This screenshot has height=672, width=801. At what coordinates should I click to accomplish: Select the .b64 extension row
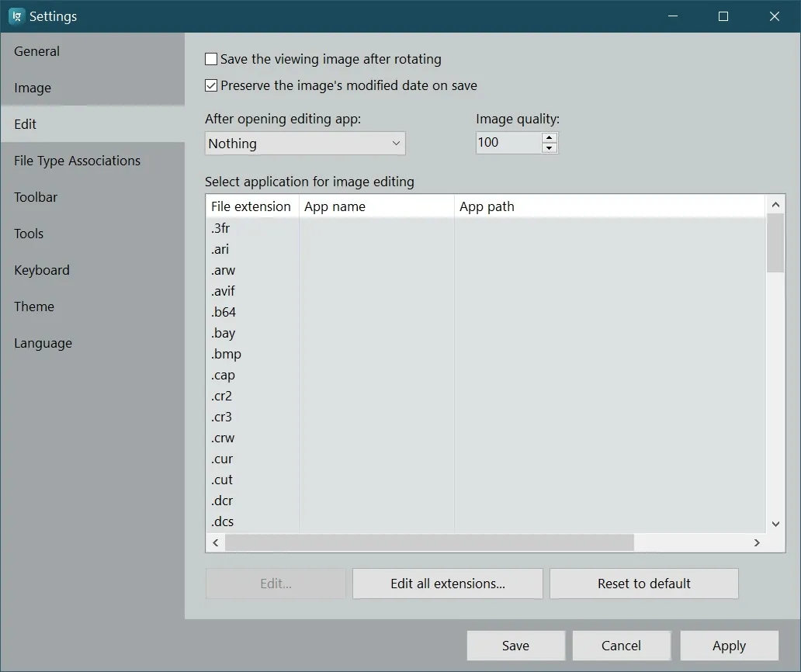(x=485, y=312)
